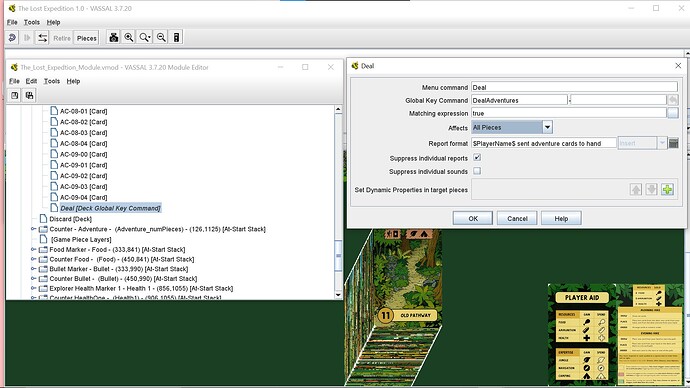Check Suppress individual sounds
690x388 pixels.
point(477,171)
